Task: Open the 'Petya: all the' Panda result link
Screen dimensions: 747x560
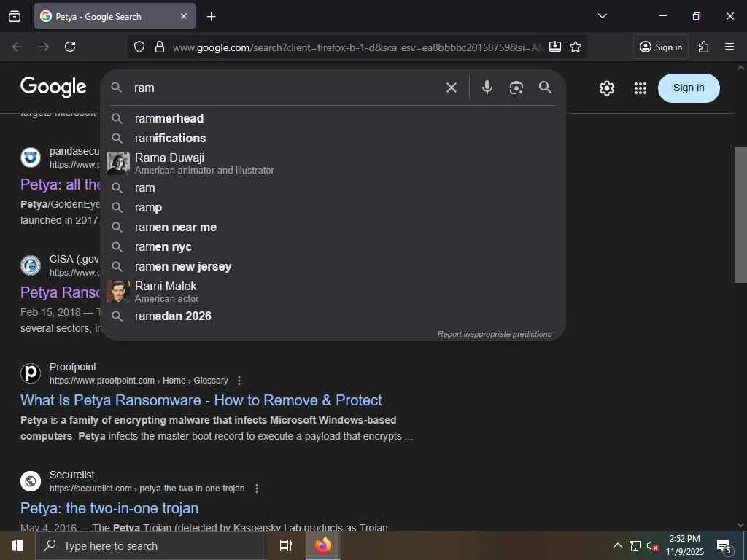Action: pyautogui.click(x=60, y=184)
